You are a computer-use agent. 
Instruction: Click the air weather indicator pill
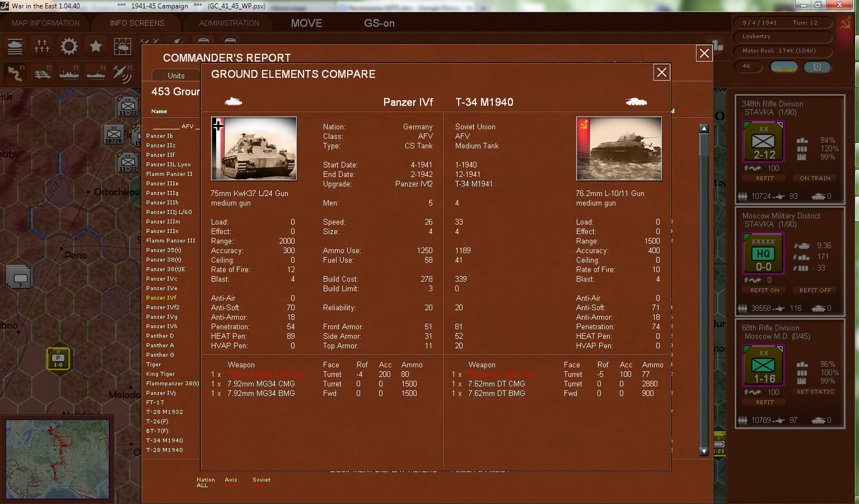tap(817, 67)
